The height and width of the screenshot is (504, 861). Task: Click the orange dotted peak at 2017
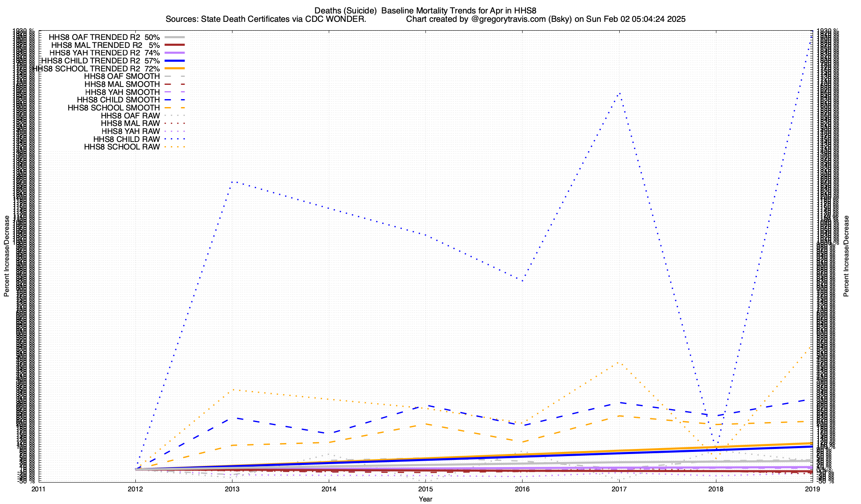[618, 362]
